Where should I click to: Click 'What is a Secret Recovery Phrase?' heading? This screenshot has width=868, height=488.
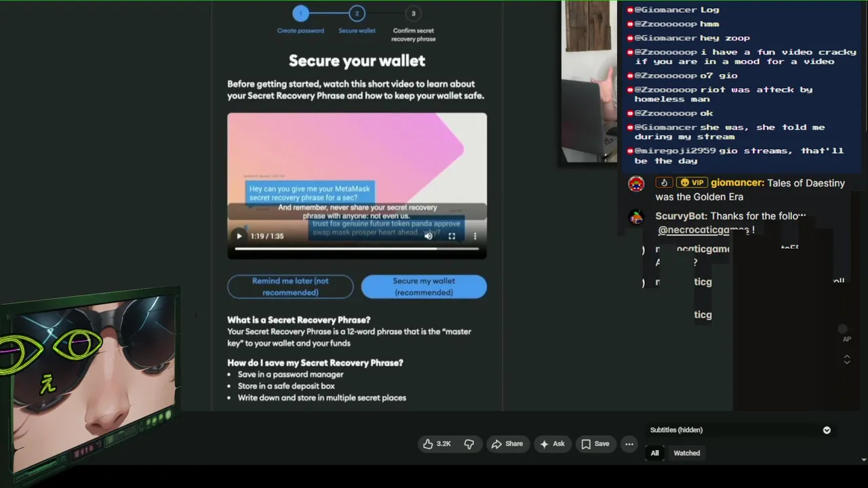tap(298, 320)
